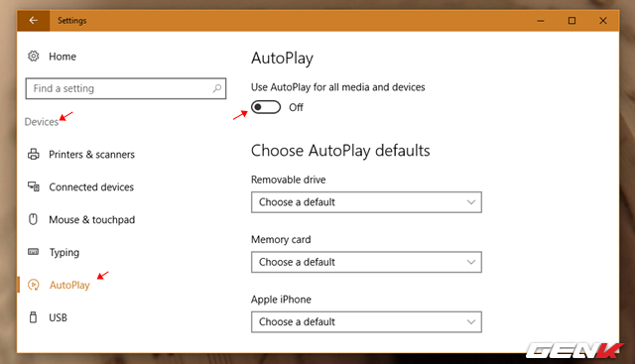The height and width of the screenshot is (364, 635).
Task: Click the 'Apple iPhone' label
Action: pos(281,300)
